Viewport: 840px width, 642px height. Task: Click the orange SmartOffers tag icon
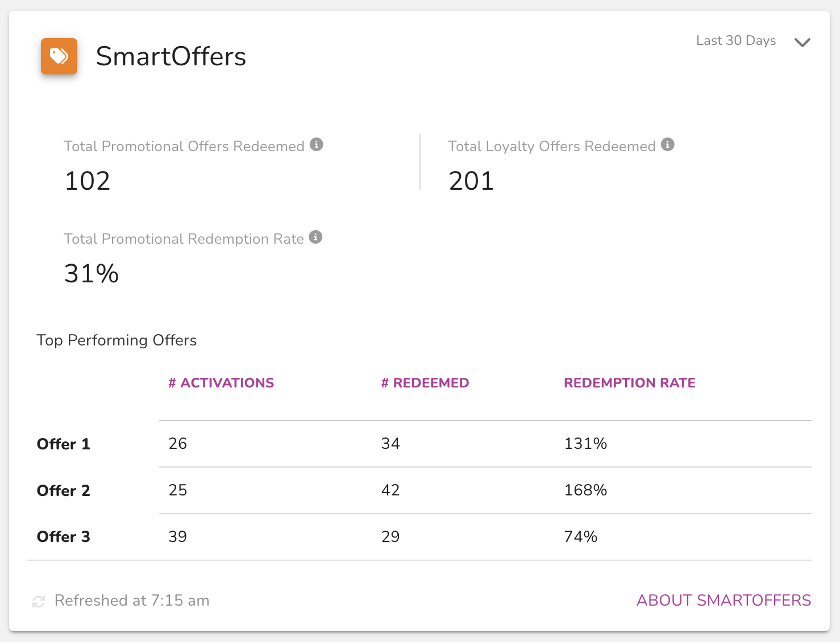59,56
